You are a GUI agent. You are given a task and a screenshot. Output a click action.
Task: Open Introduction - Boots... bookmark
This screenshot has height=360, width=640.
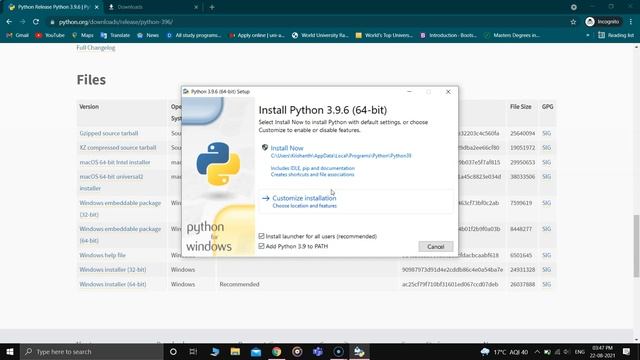tap(448, 36)
